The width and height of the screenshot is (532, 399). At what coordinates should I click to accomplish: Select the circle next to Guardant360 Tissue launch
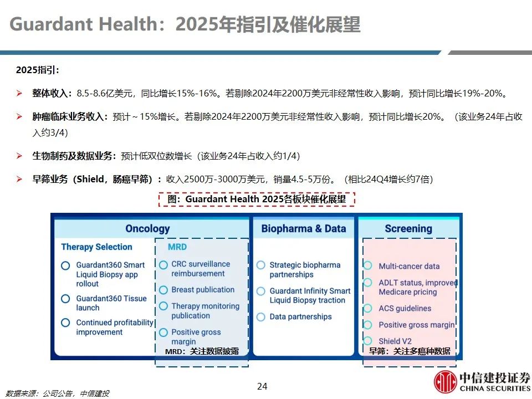[x=65, y=299]
